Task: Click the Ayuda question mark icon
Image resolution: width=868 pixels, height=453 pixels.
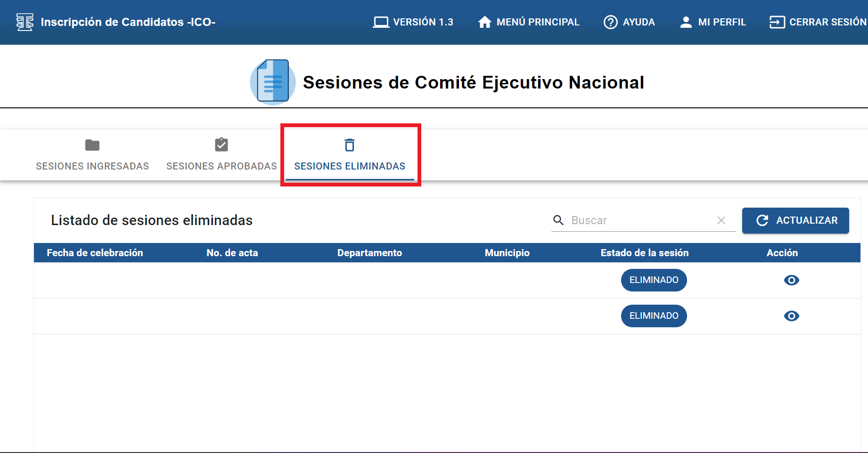Action: (x=610, y=22)
